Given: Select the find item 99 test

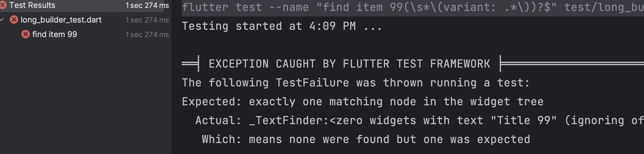Looking at the screenshot, I should coord(55,34).
